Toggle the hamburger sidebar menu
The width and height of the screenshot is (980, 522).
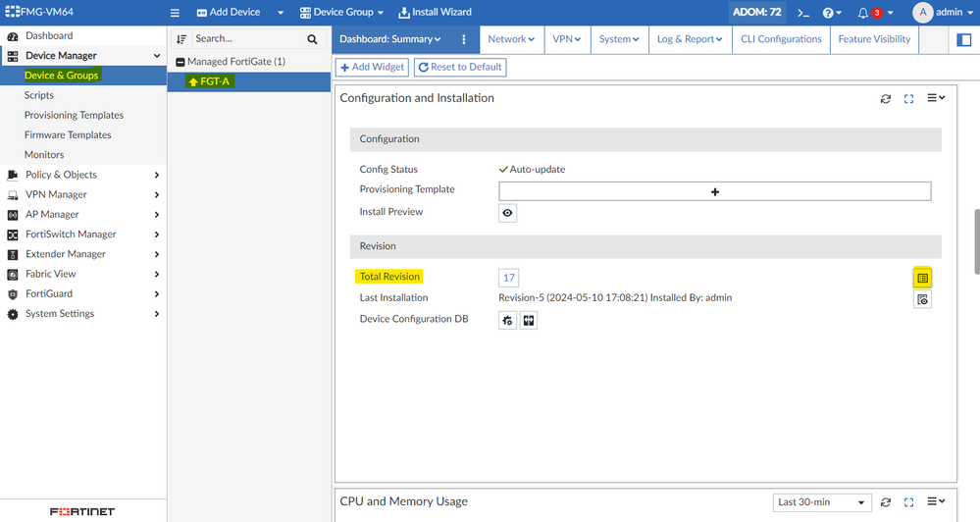[175, 13]
